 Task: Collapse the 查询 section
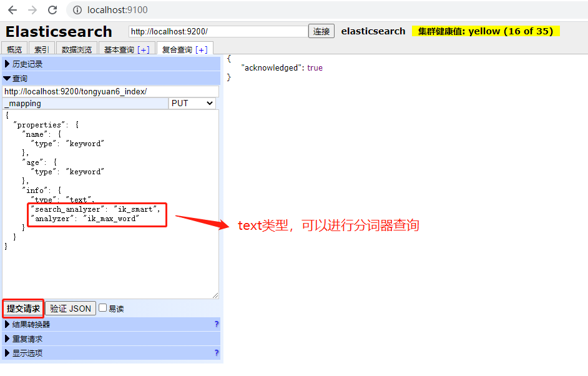(x=111, y=79)
